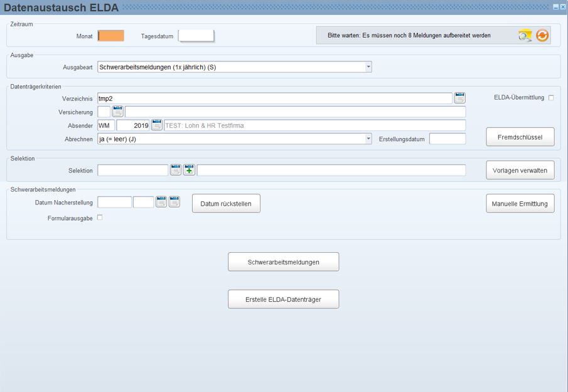Image resolution: width=568 pixels, height=392 pixels.
Task: Click the Absender field containing 2019
Action: (133, 125)
